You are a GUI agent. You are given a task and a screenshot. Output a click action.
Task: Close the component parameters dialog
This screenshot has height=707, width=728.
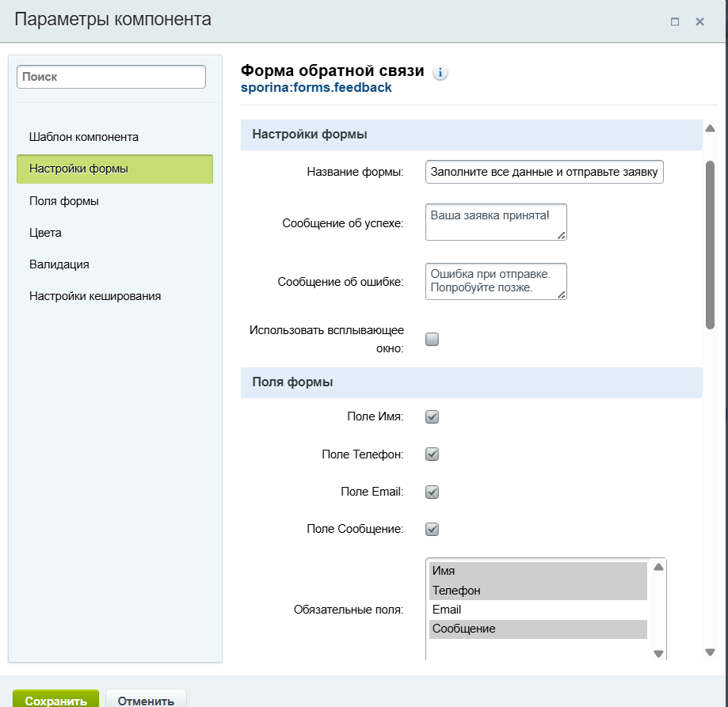tap(700, 21)
